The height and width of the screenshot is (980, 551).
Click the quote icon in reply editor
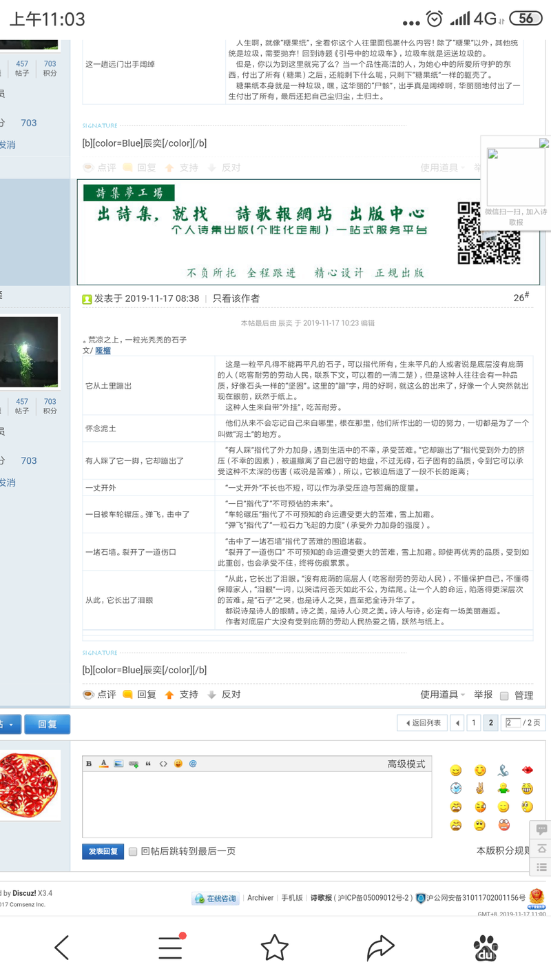coord(148,764)
